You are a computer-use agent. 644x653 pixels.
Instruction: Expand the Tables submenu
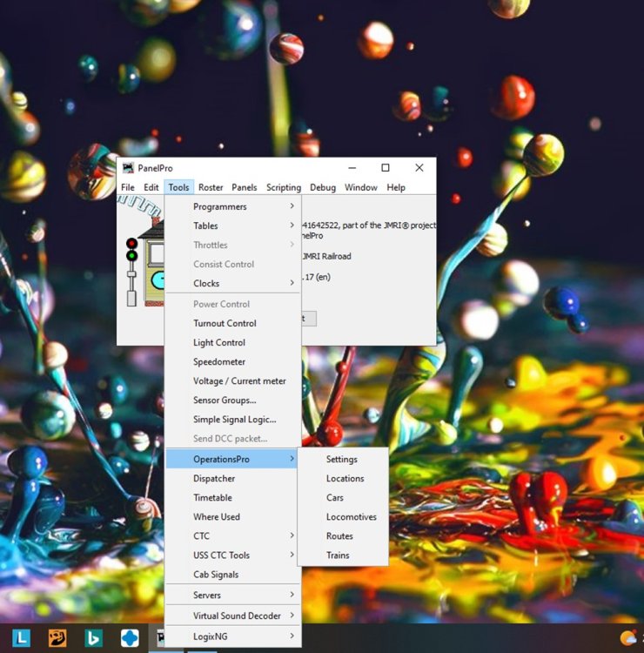pos(232,226)
